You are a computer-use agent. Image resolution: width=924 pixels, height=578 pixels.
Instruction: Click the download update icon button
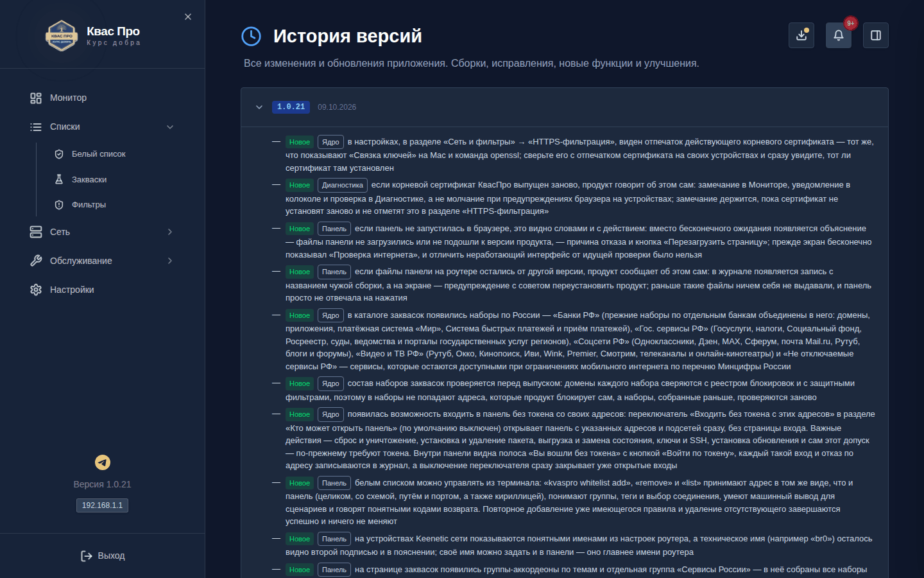[801, 35]
